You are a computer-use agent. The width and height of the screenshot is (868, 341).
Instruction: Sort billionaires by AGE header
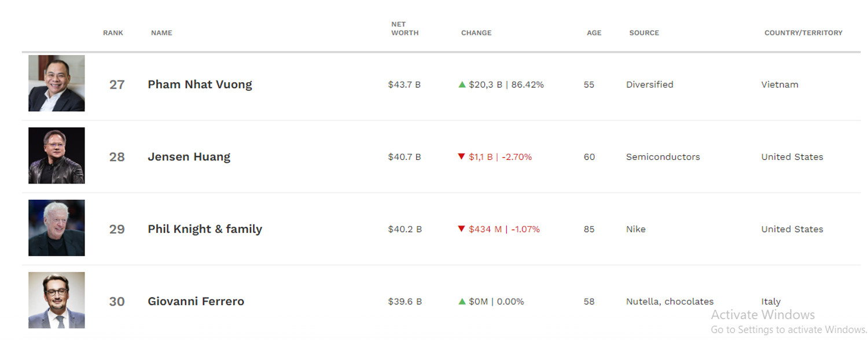tap(594, 33)
